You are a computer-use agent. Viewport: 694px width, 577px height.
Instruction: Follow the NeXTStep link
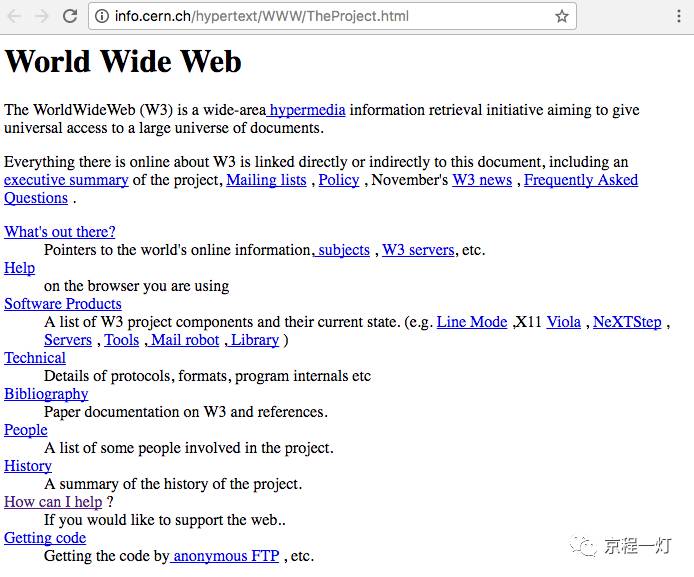pyautogui.click(x=627, y=322)
